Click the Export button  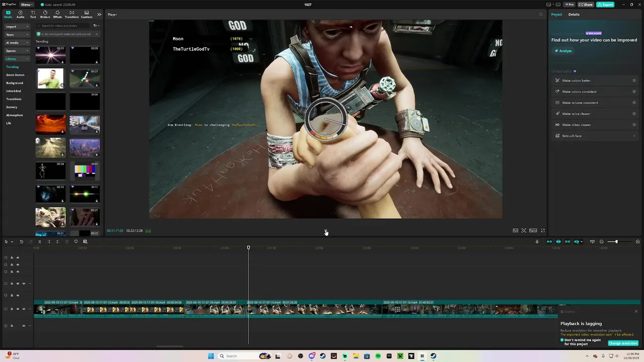click(605, 5)
